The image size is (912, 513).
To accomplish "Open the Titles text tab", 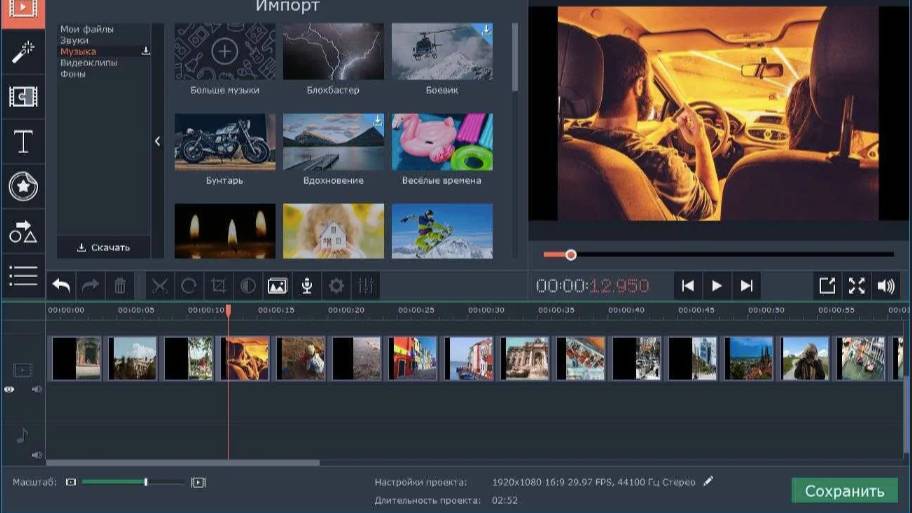I will coord(23,141).
